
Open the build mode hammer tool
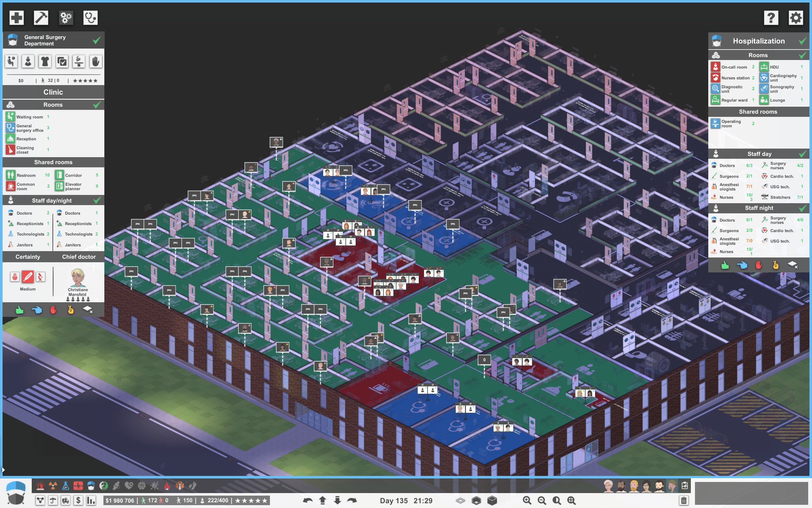(41, 17)
